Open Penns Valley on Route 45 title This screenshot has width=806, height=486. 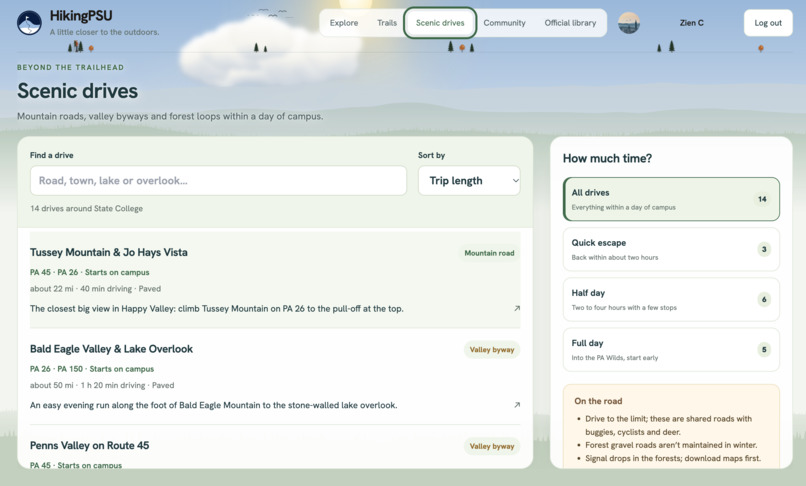(89, 446)
